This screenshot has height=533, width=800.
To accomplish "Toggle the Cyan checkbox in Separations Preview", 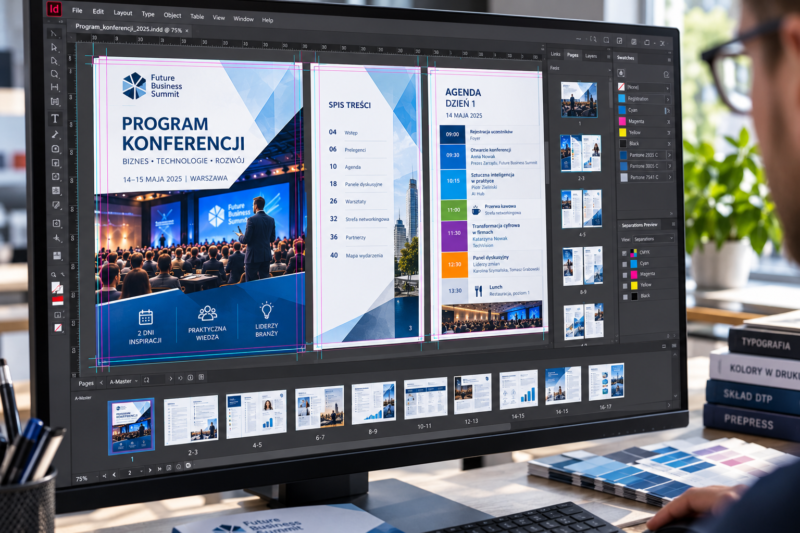I will [x=624, y=264].
